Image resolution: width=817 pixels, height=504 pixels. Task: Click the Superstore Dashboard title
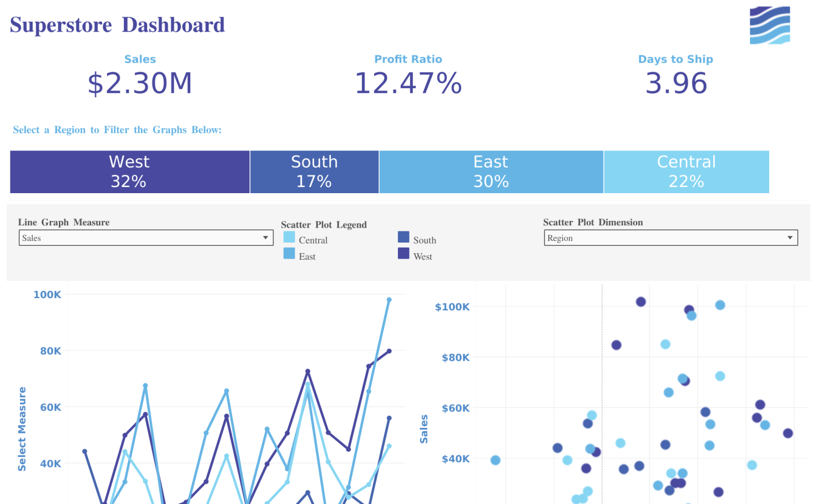(x=117, y=24)
